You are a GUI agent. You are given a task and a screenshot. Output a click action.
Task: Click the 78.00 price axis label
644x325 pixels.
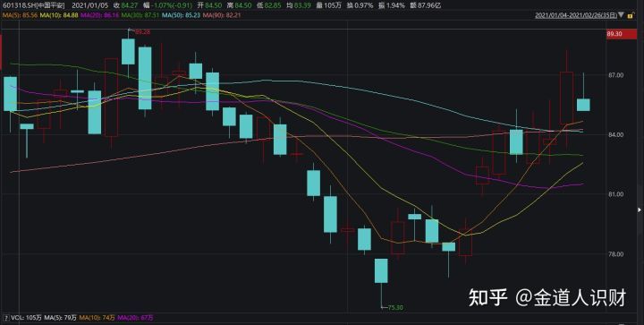[x=616, y=254]
